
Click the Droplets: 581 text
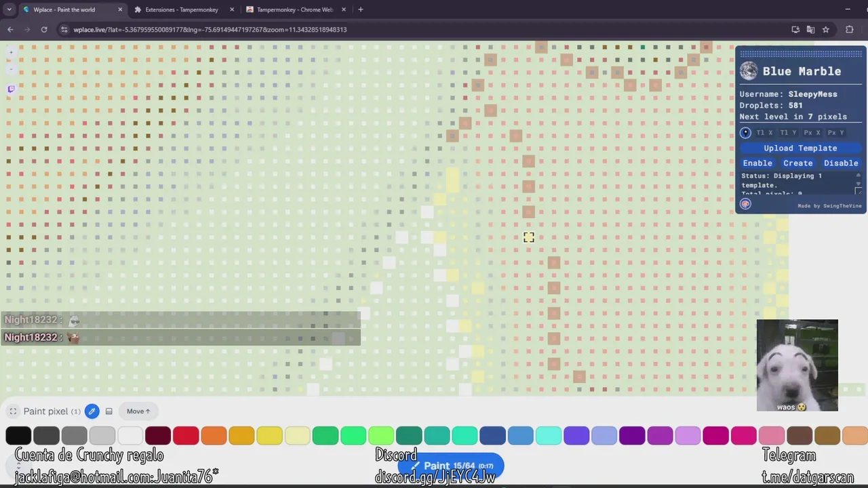coord(771,105)
